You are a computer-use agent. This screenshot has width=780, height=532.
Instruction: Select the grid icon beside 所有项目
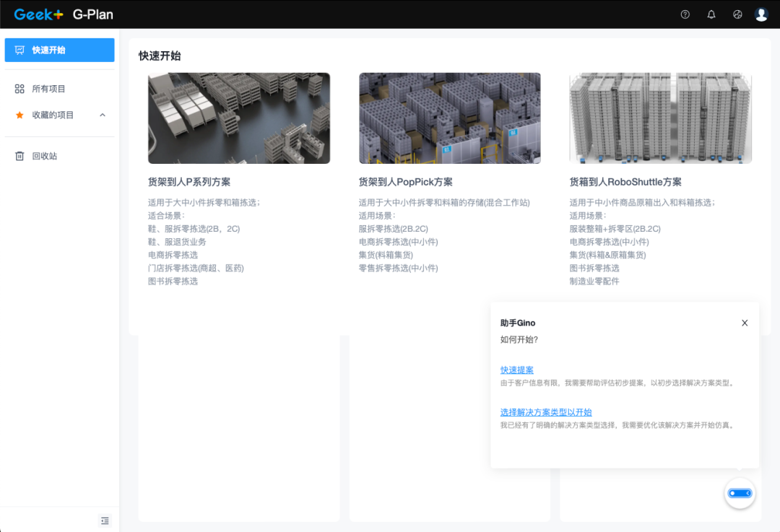click(19, 88)
